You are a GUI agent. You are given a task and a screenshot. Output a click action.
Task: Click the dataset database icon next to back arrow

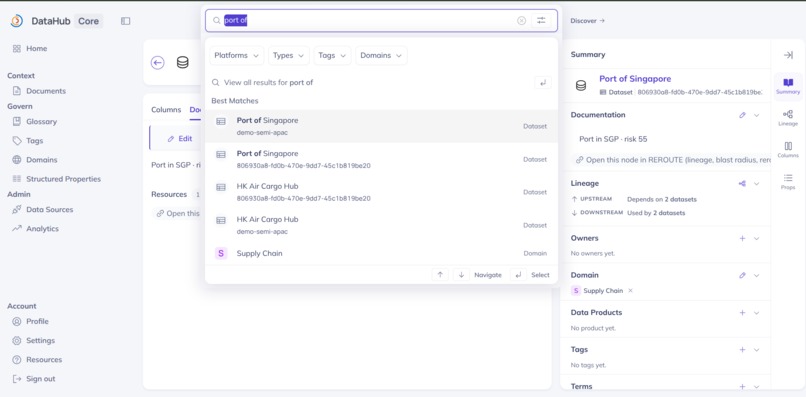[182, 63]
